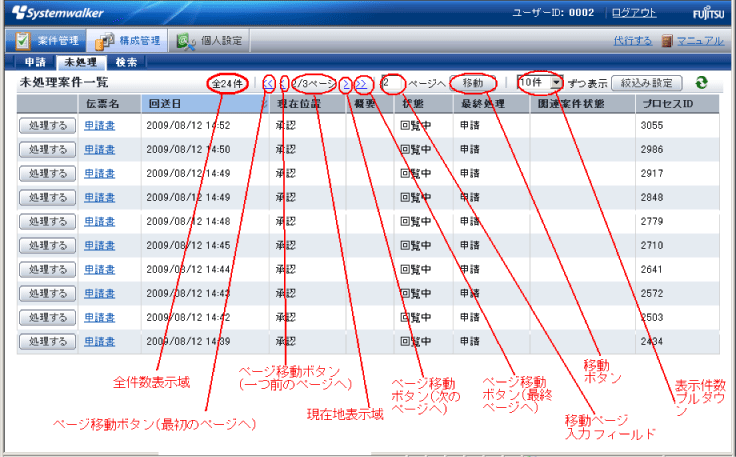Click the next page > arrow
Viewport: 736px width, 457px height.
345,84
